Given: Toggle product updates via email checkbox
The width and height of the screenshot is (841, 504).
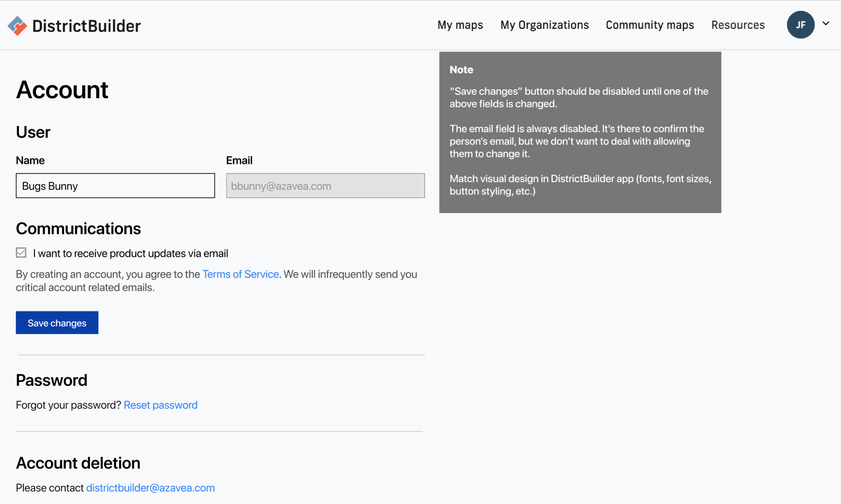Looking at the screenshot, I should [x=21, y=253].
